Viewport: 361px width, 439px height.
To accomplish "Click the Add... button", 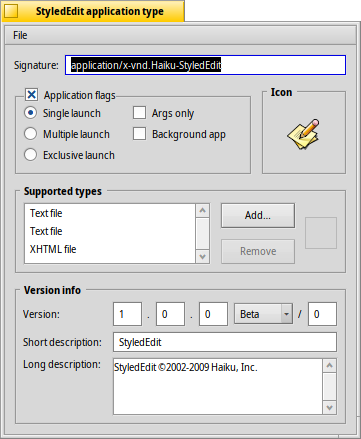I will point(258,215).
